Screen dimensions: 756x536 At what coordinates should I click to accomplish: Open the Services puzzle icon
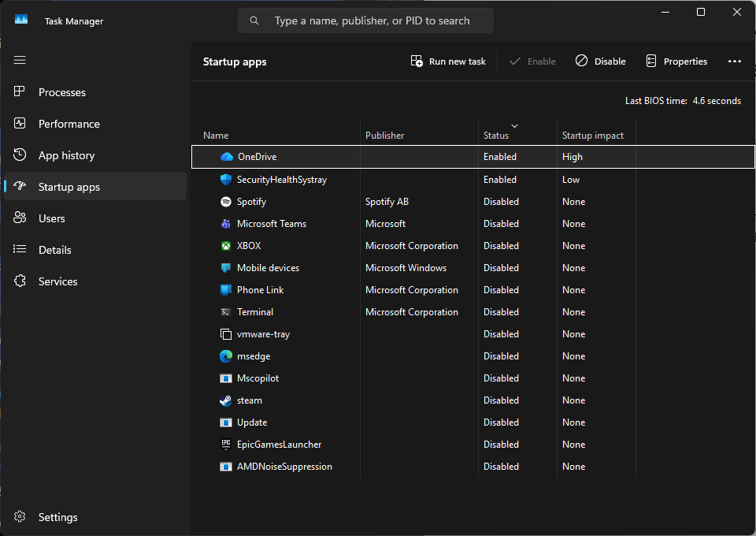click(x=20, y=281)
